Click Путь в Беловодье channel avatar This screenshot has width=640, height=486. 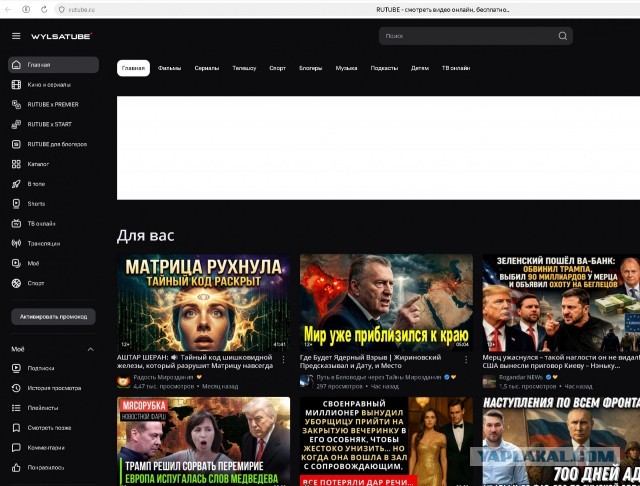[x=307, y=382]
